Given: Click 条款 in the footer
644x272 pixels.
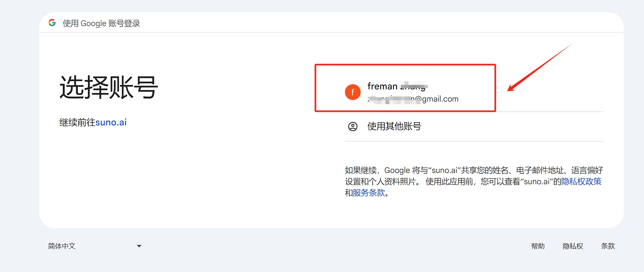Looking at the screenshot, I should pyautogui.click(x=608, y=246).
